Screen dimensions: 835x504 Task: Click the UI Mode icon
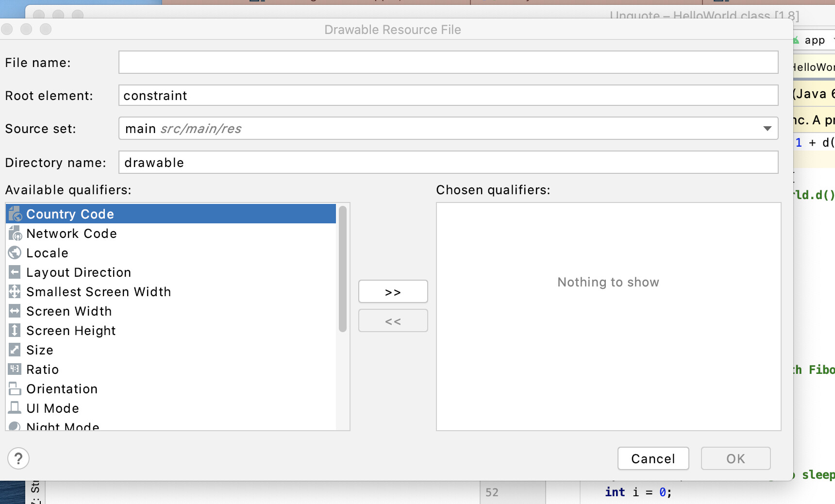coord(15,408)
